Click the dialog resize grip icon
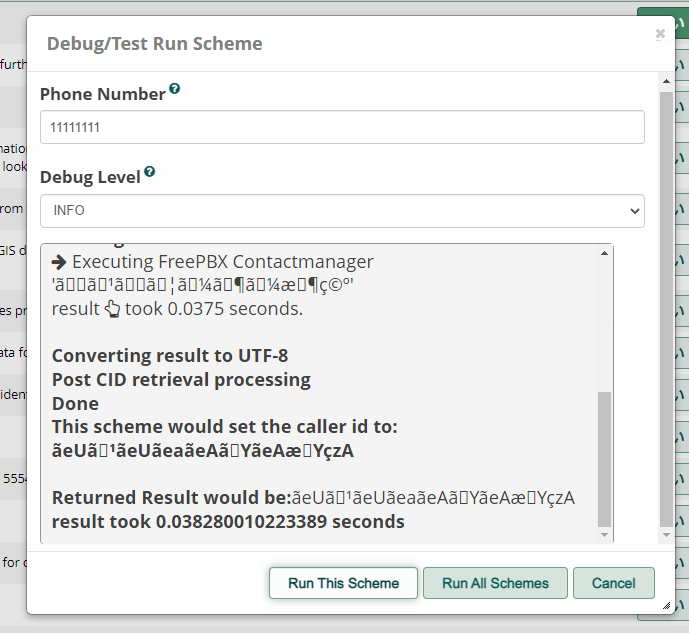Screen dimensions: 689x633 click(x=667, y=605)
